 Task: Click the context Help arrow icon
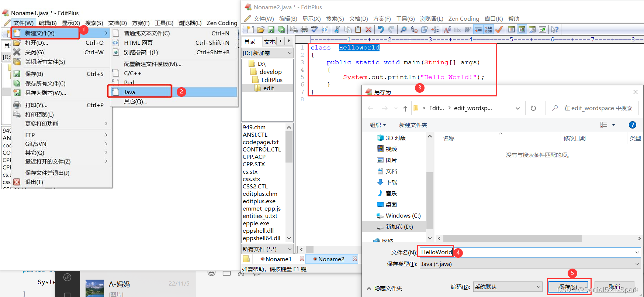click(x=555, y=30)
